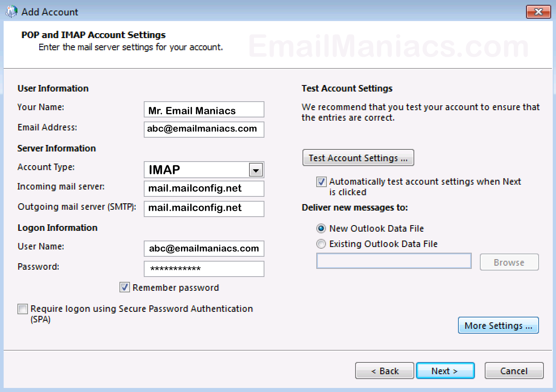Open the Account Type dropdown arrow
The image size is (556, 392).
[256, 170]
